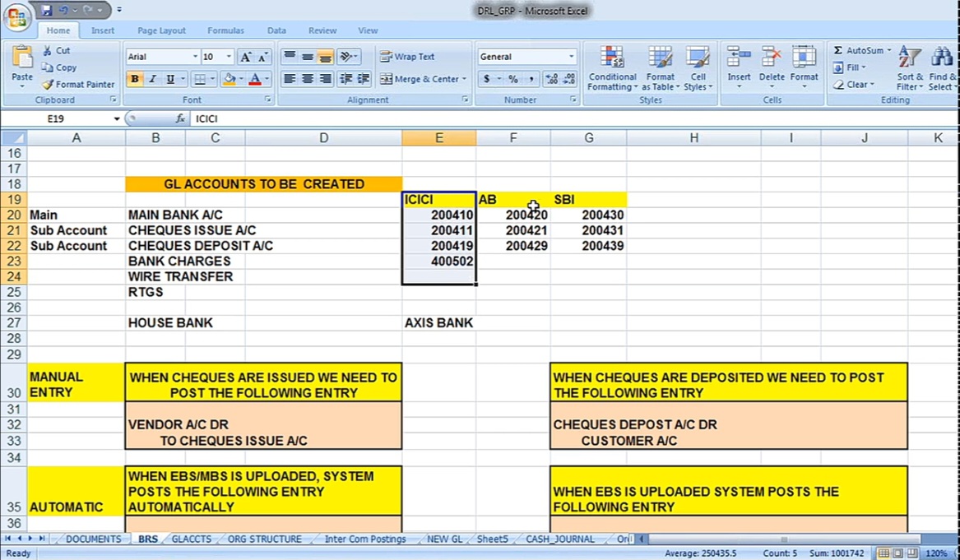Toggle Middle Align for cells
Screen dimensions: 960x560
[x=308, y=57]
